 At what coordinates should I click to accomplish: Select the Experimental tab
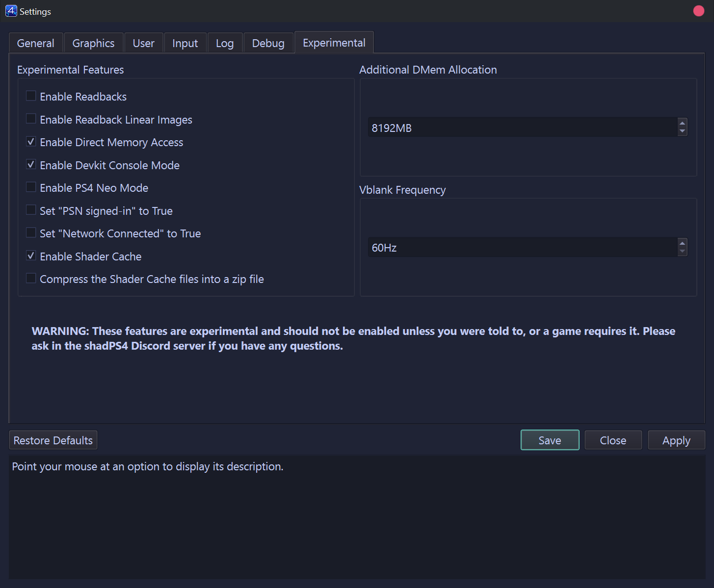click(x=334, y=43)
